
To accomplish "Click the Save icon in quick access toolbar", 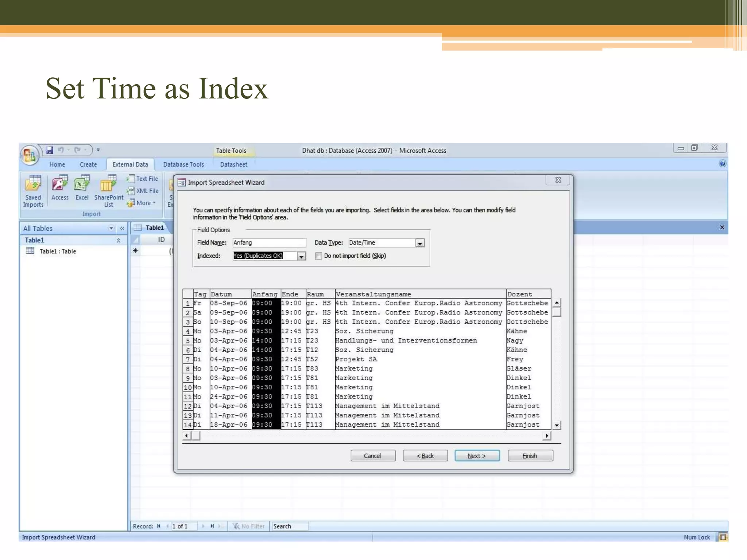I will [50, 150].
